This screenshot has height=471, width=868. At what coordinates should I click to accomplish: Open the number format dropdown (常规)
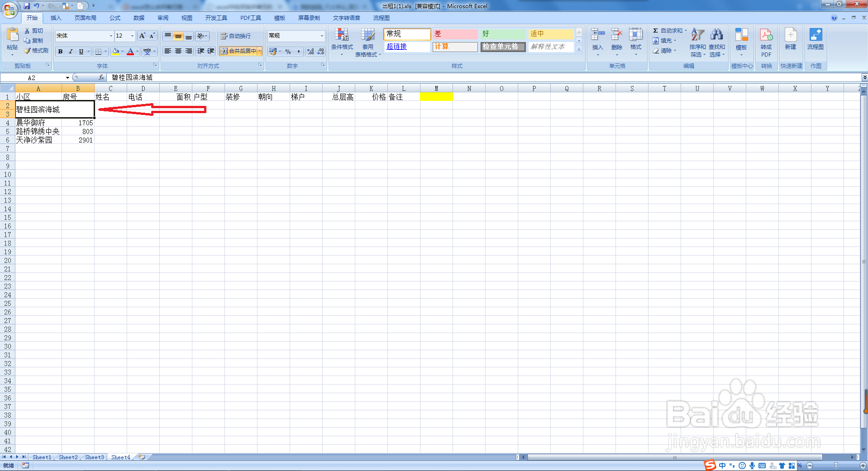point(322,36)
